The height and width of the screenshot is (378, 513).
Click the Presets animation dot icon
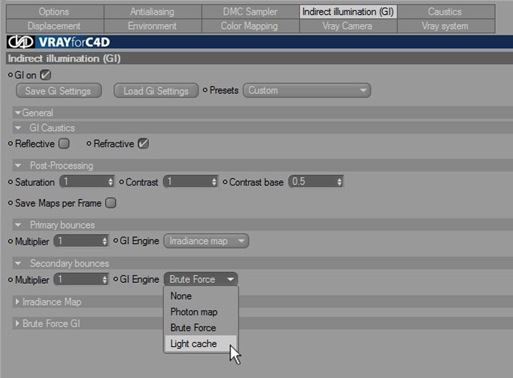205,90
